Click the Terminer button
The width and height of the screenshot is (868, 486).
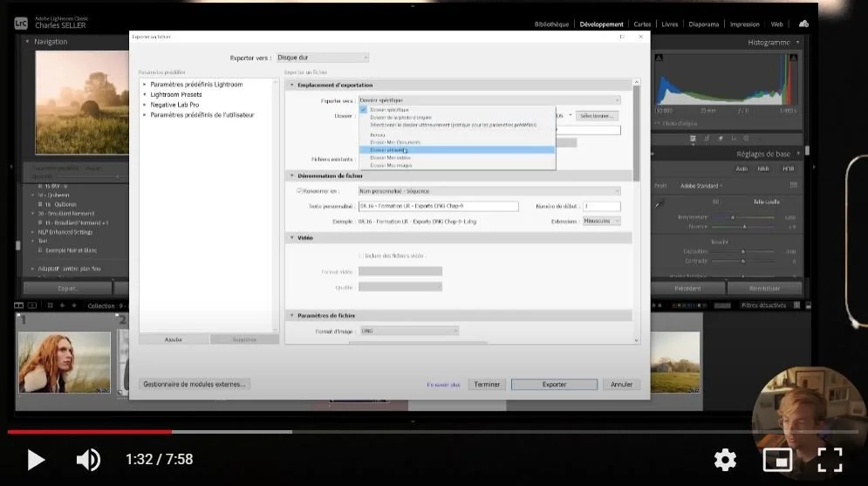point(487,384)
